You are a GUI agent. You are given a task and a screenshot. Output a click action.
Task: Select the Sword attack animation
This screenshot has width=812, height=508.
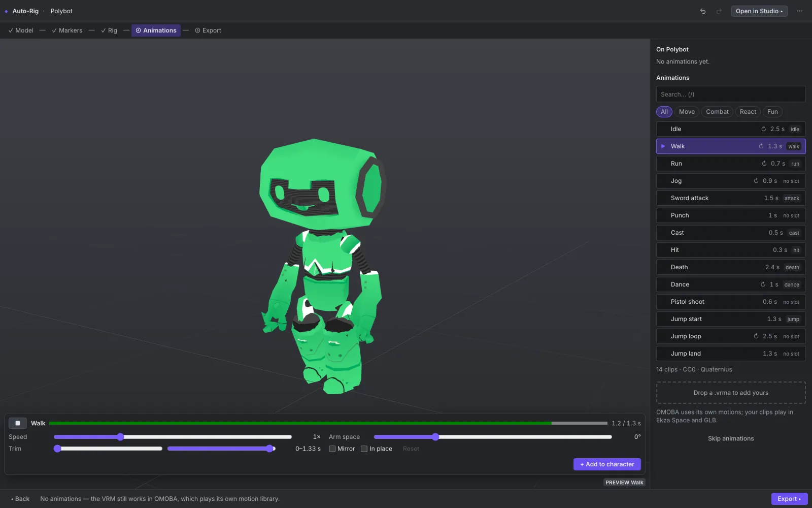731,198
